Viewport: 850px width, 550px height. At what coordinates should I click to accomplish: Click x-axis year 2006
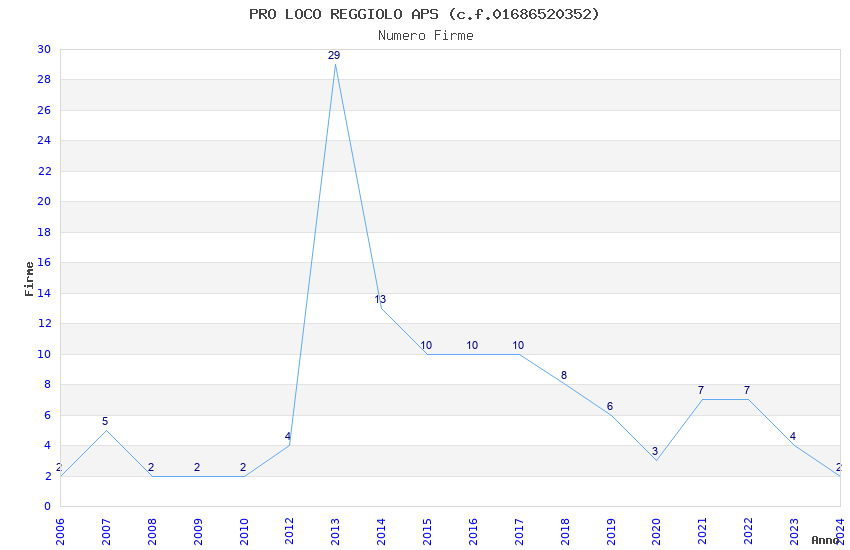pos(60,531)
